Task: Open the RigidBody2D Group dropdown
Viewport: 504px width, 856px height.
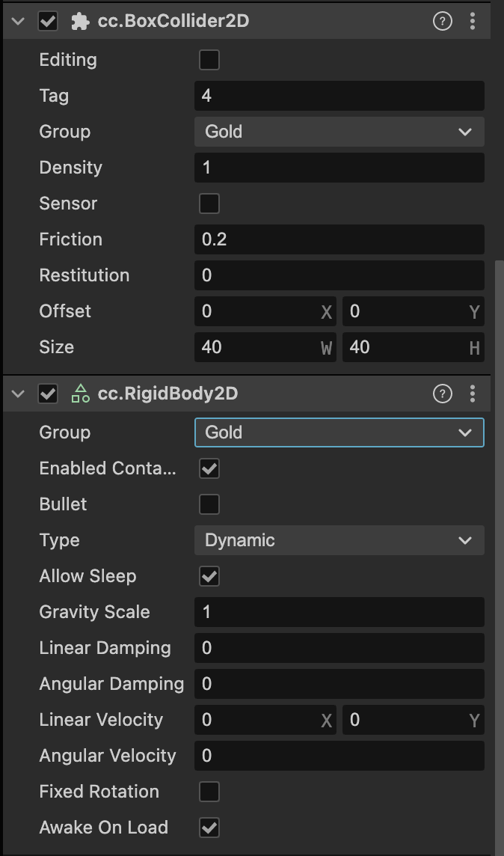Action: [339, 432]
